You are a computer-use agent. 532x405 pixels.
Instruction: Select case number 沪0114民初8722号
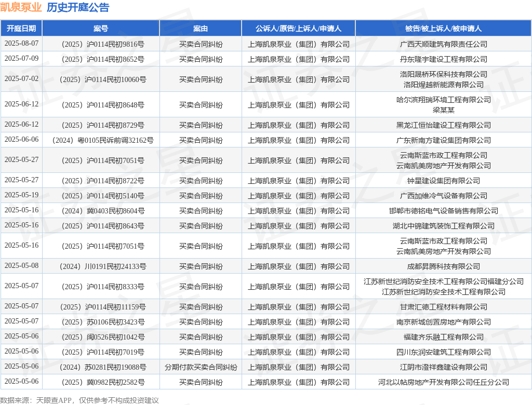point(101,181)
